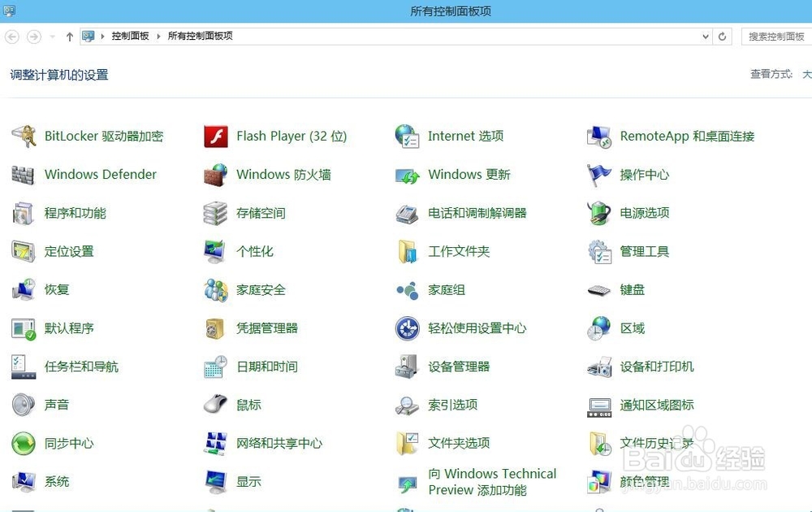The height and width of the screenshot is (512, 812).
Task: Open the 索引选项 magnifier icon
Action: [x=407, y=406]
